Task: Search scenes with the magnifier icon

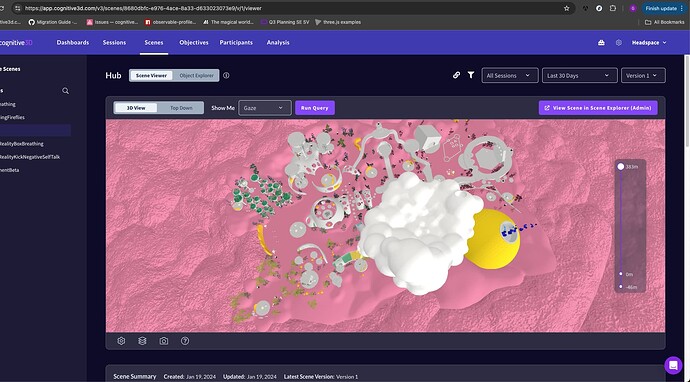Action: point(66,91)
